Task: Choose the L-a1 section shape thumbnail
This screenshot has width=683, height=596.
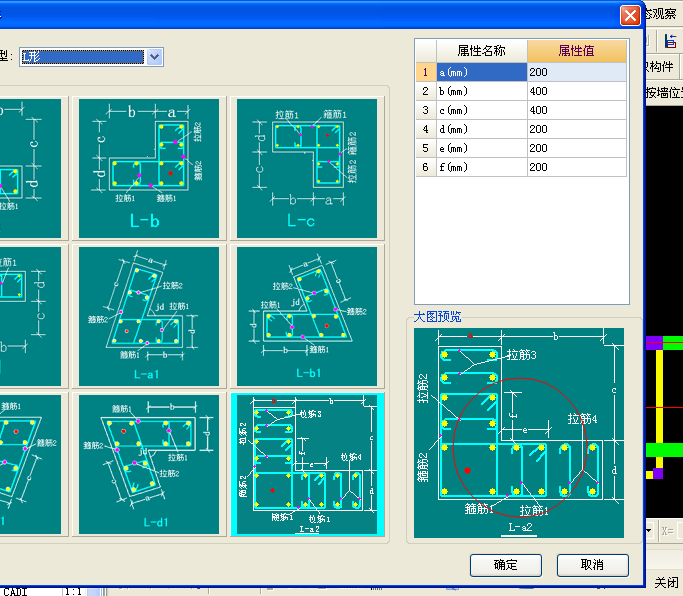Action: pyautogui.click(x=149, y=316)
